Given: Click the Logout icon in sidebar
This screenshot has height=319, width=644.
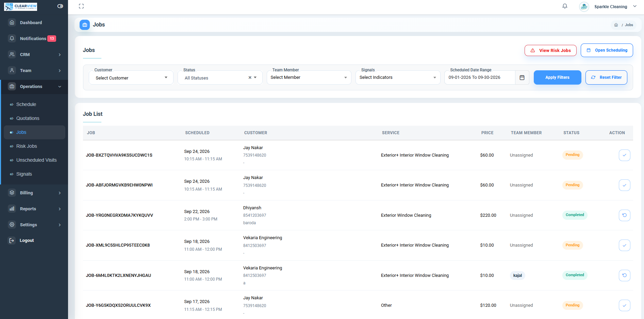Looking at the screenshot, I should (12, 241).
